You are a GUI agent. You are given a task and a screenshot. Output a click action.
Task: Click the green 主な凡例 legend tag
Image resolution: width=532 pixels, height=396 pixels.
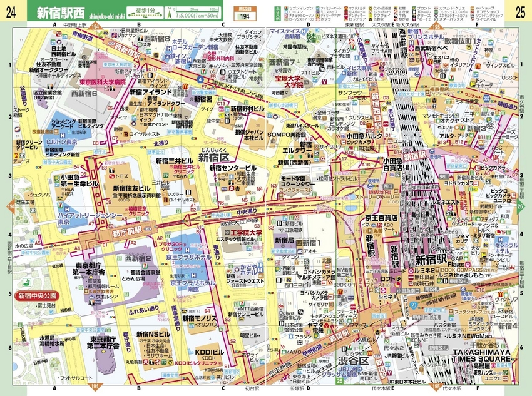(x=277, y=13)
